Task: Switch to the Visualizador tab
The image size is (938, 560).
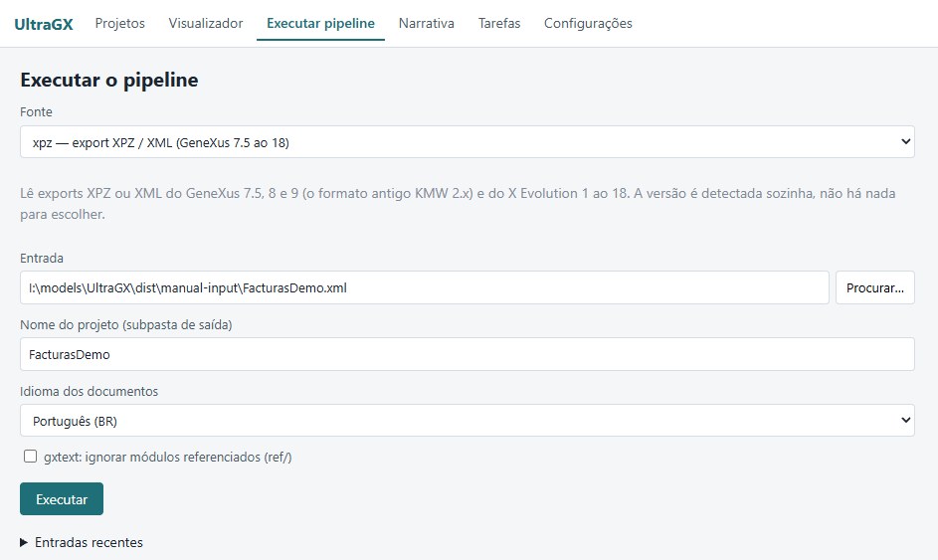Action: point(206,23)
